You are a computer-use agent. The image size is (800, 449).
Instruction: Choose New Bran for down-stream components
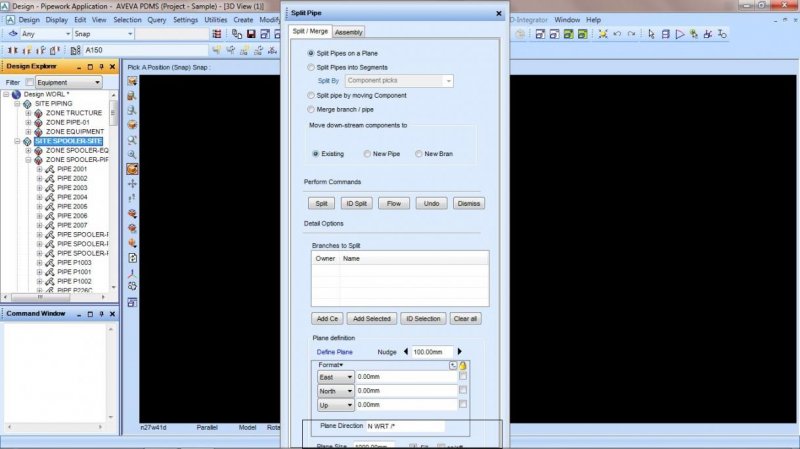[x=418, y=154]
